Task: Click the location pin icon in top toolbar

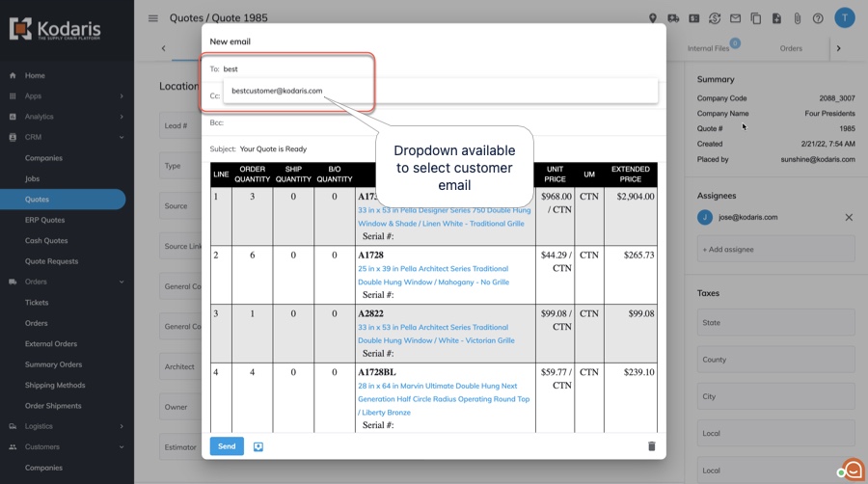Action: (x=653, y=18)
